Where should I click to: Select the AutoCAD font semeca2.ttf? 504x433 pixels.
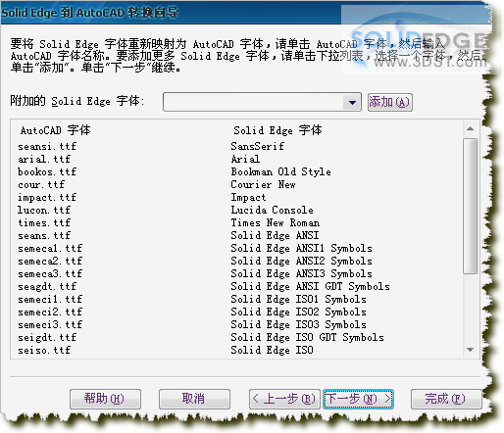click(x=50, y=261)
